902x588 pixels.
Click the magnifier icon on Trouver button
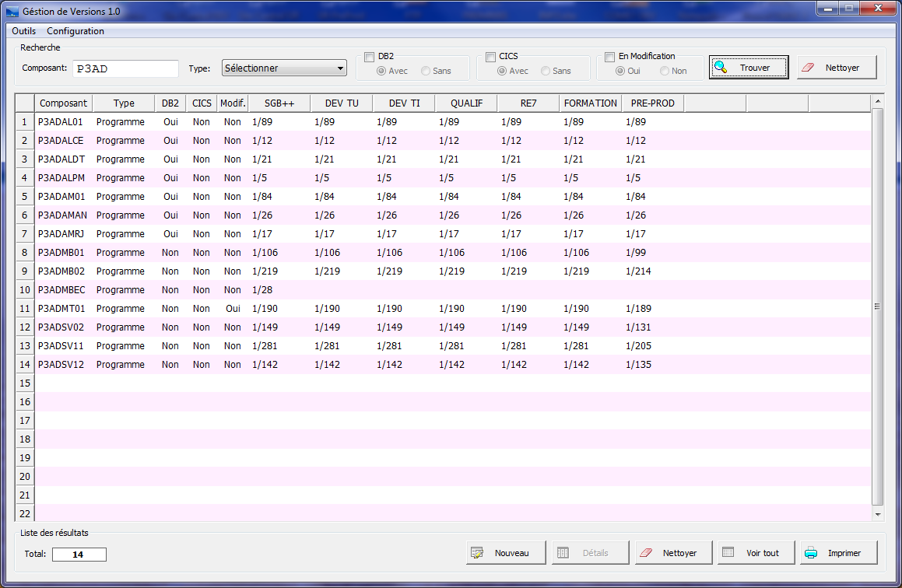click(720, 67)
